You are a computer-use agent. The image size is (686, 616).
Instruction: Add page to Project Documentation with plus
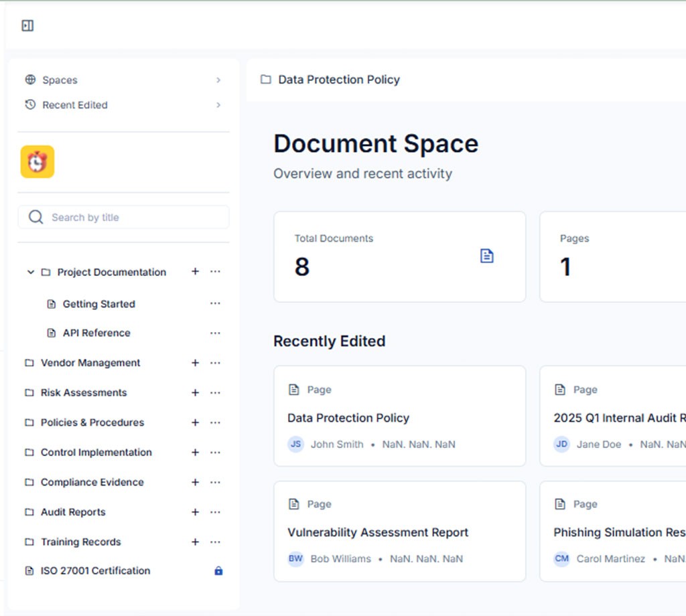pos(195,271)
